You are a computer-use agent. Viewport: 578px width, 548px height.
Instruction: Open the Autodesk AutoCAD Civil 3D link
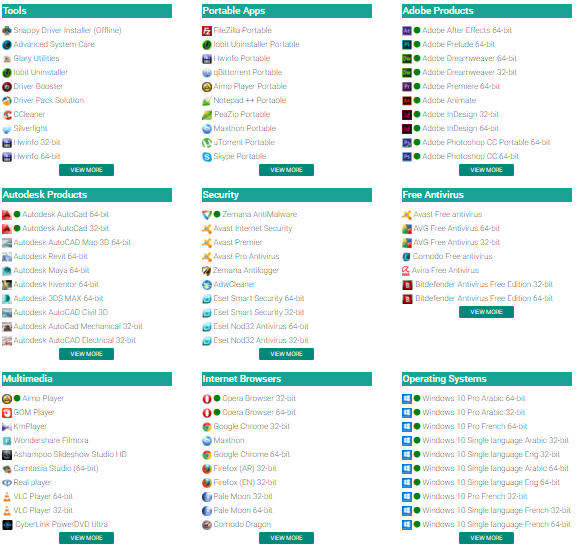click(61, 312)
